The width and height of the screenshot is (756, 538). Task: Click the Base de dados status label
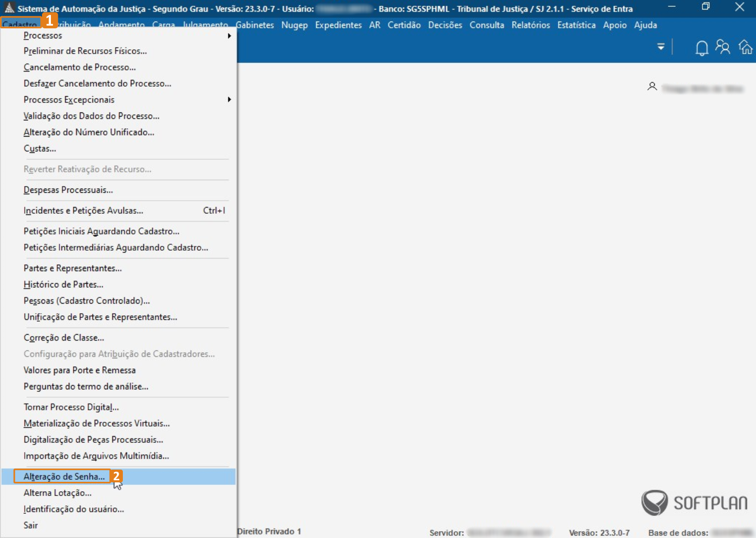click(678, 533)
